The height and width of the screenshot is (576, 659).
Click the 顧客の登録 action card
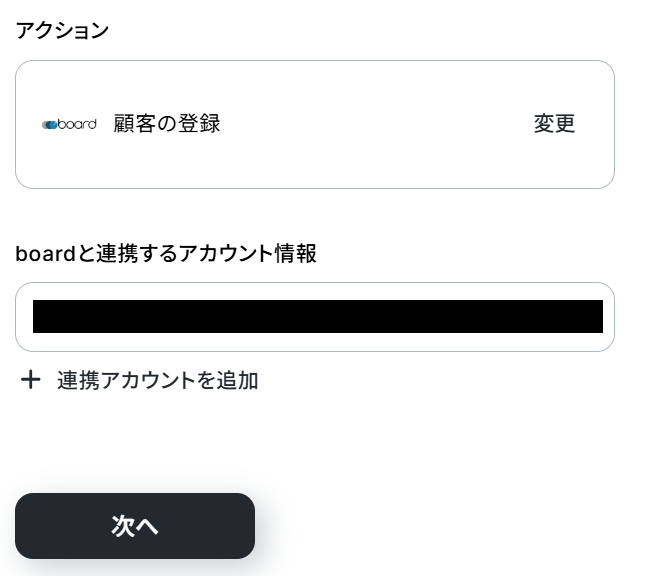(315, 124)
